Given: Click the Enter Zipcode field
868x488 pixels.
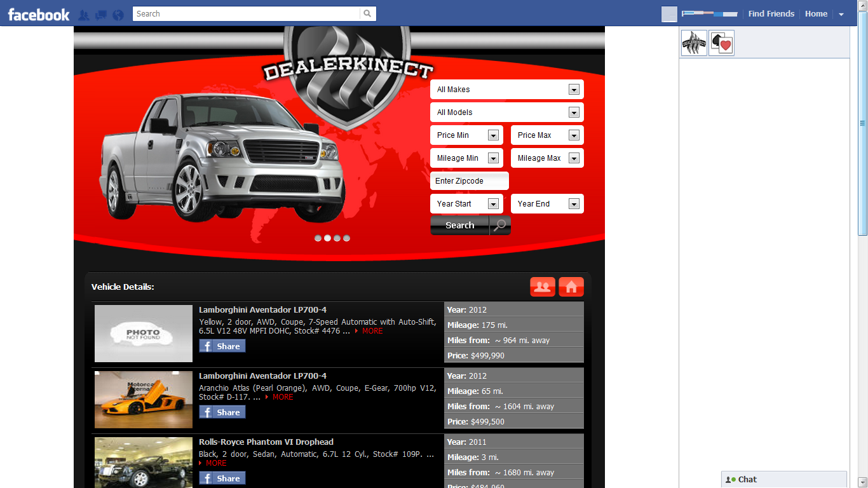Looking at the screenshot, I should [x=470, y=181].
